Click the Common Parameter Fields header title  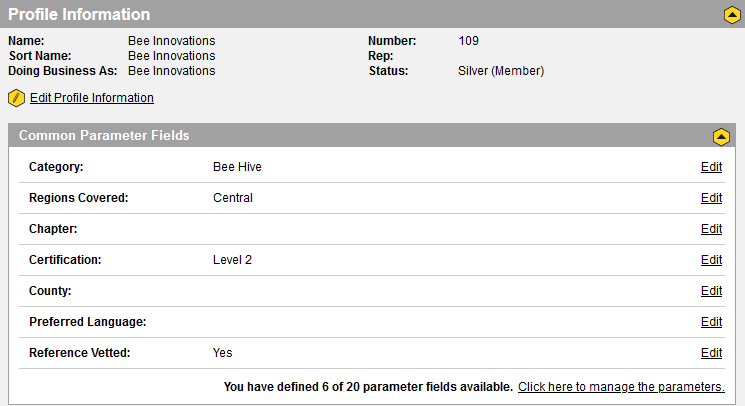pos(104,135)
